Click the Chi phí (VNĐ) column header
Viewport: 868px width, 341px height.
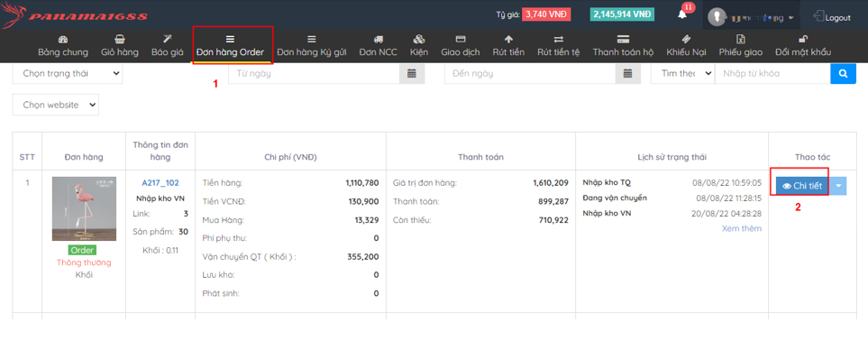[290, 157]
